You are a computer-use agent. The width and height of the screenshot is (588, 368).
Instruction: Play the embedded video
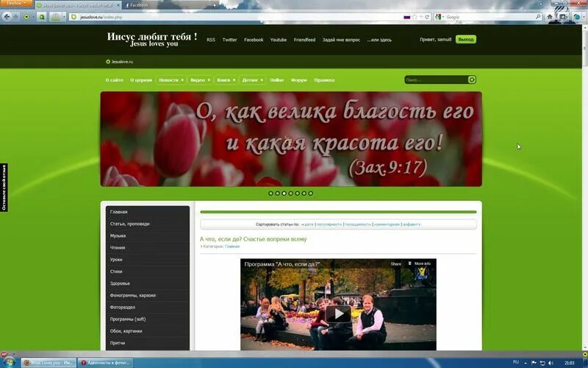tap(338, 314)
